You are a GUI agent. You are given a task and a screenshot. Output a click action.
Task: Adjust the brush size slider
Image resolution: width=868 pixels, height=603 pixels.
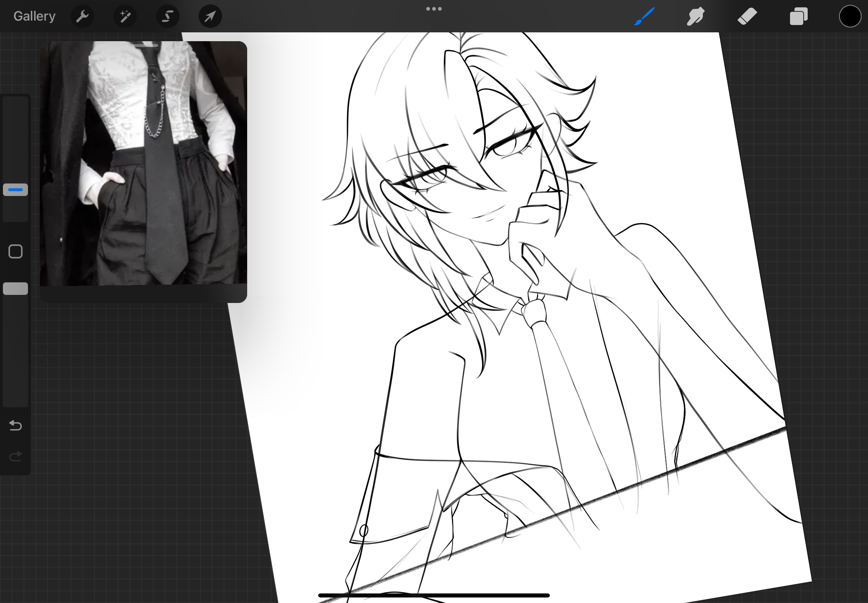(15, 190)
